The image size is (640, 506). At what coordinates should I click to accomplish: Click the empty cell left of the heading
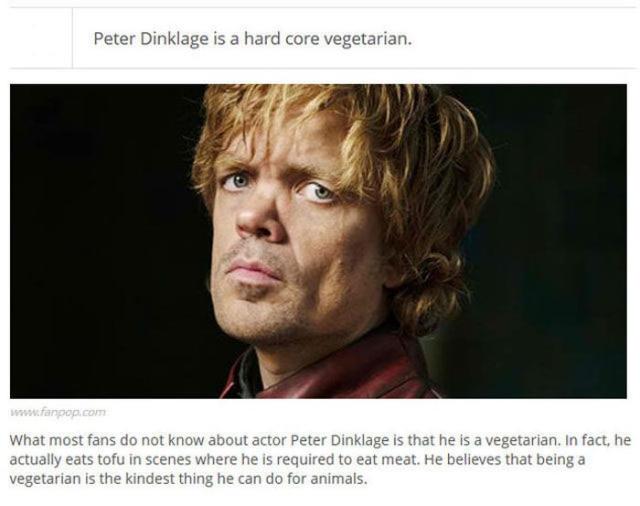[41, 38]
